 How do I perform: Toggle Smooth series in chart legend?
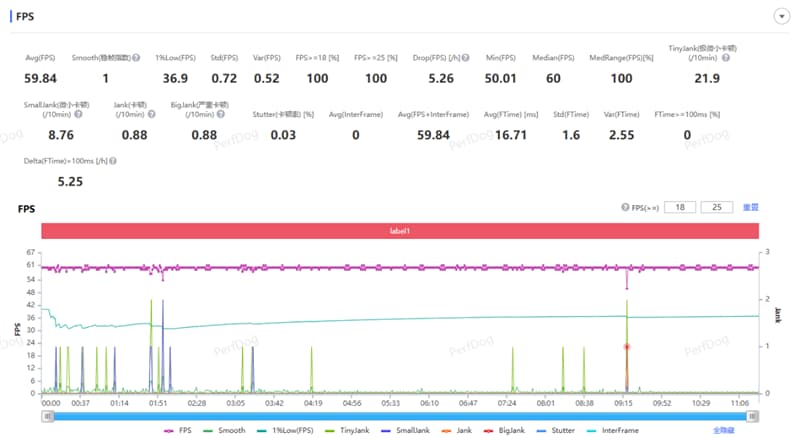(224, 430)
